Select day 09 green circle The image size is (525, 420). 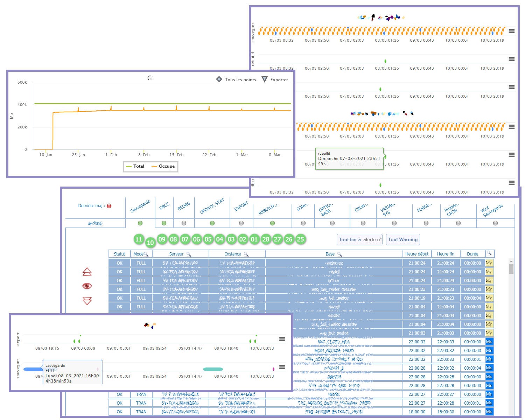pyautogui.click(x=162, y=239)
